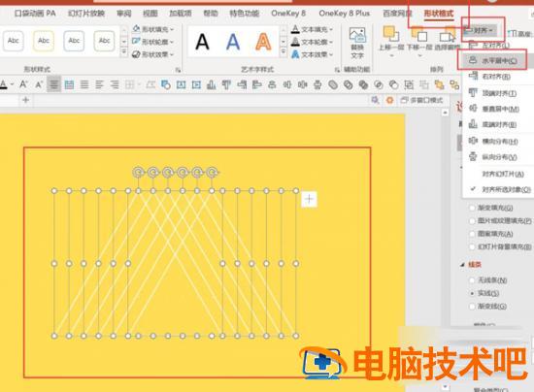Image resolution: width=534 pixels, height=392 pixels.
Task: Select the yellow-outlined Abc shape style
Action: coord(44,41)
